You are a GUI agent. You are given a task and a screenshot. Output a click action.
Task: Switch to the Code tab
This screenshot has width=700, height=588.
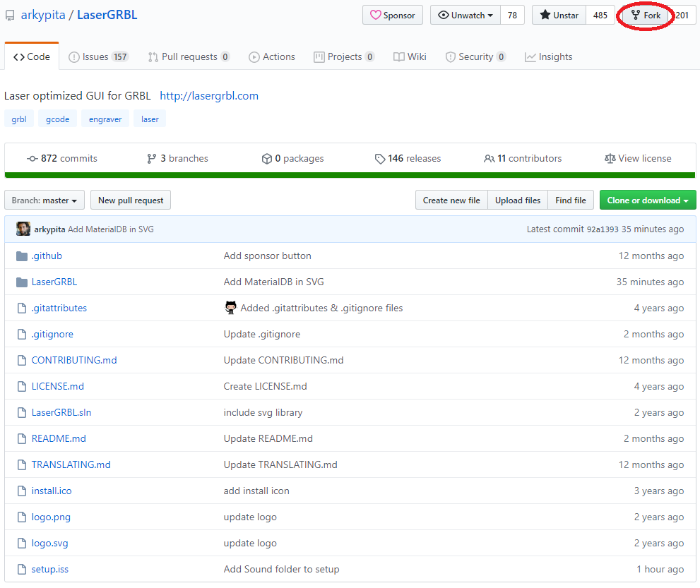[32, 56]
